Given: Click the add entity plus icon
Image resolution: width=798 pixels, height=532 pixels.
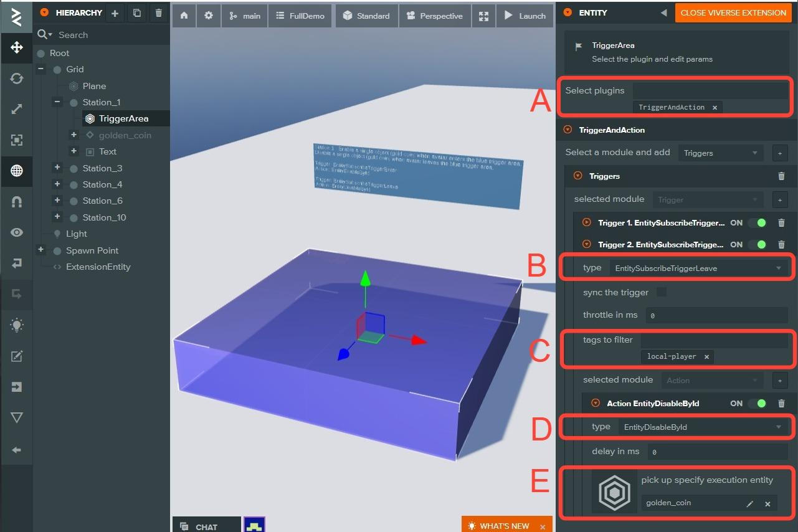Looking at the screenshot, I should pos(115,13).
